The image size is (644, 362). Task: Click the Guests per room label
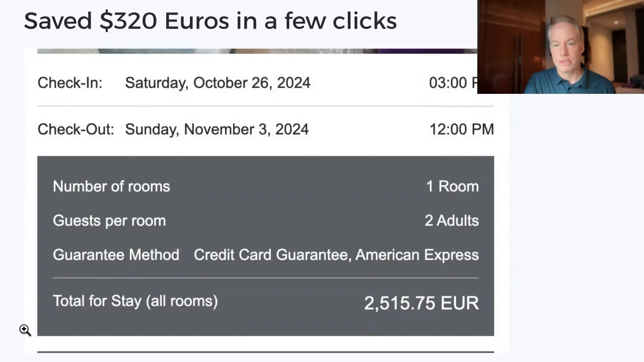point(109,221)
